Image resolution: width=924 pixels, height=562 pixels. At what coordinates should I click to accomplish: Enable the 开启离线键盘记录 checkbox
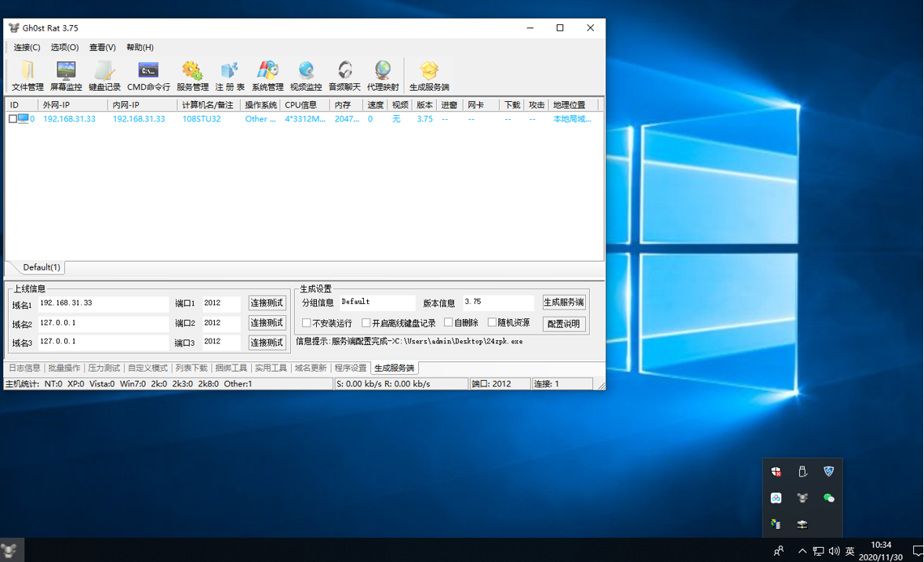[x=366, y=323]
